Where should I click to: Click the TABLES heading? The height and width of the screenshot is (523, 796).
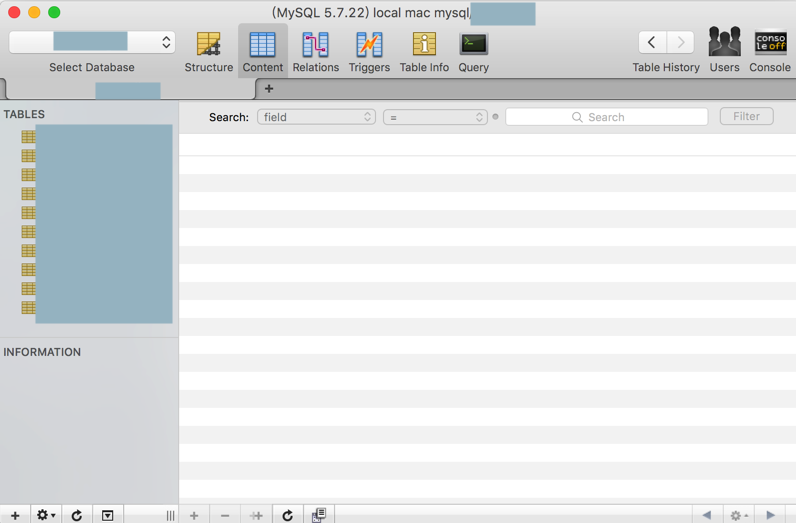tap(24, 114)
